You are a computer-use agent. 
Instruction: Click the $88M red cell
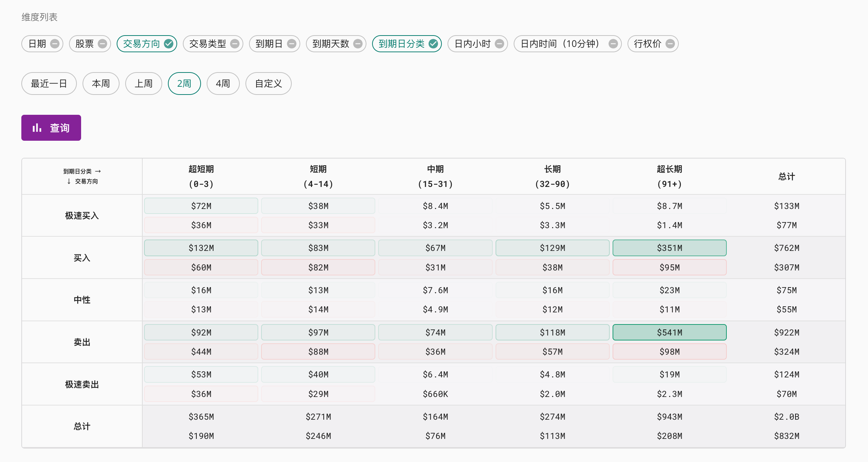click(318, 351)
